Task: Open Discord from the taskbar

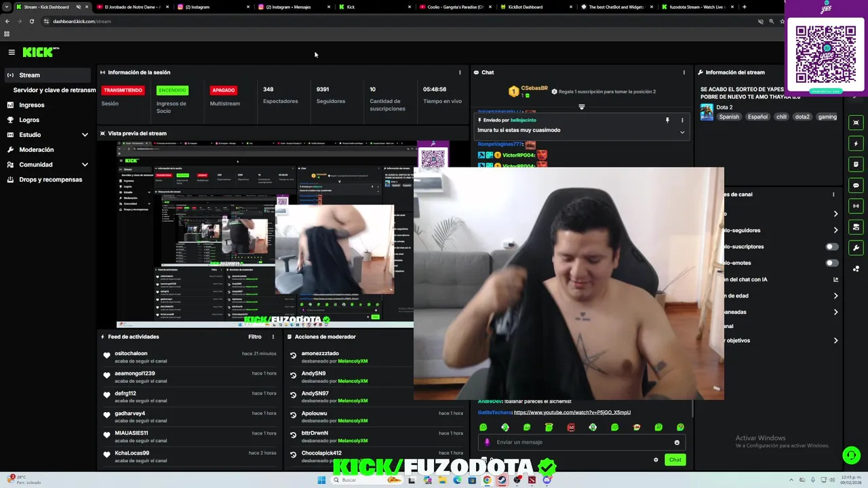Action: pyautogui.click(x=547, y=480)
